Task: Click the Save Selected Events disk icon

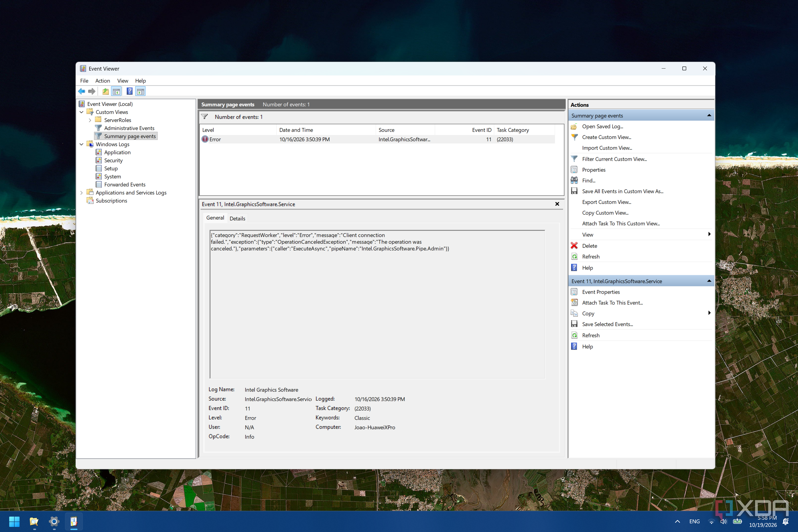Action: pyautogui.click(x=574, y=324)
